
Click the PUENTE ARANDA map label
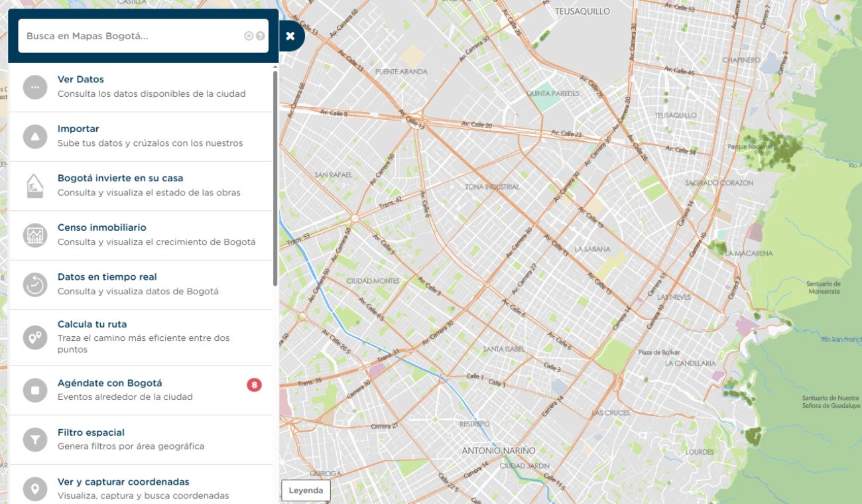click(x=401, y=71)
